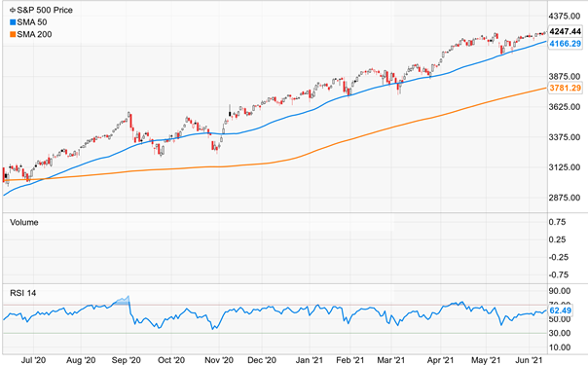Click the Jun '21 date axis label
Image resolution: width=588 pixels, height=365 pixels.
click(x=529, y=360)
